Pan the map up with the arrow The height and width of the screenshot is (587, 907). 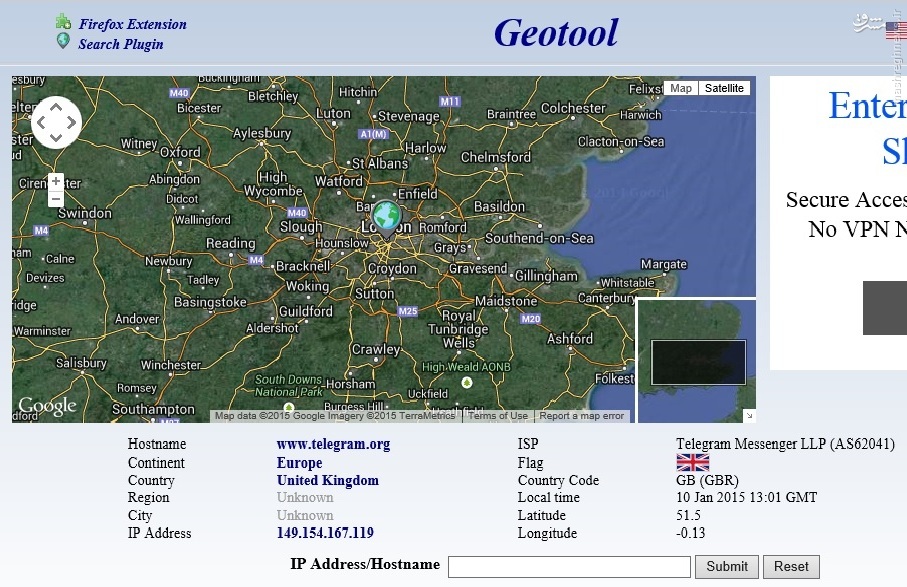[56, 107]
